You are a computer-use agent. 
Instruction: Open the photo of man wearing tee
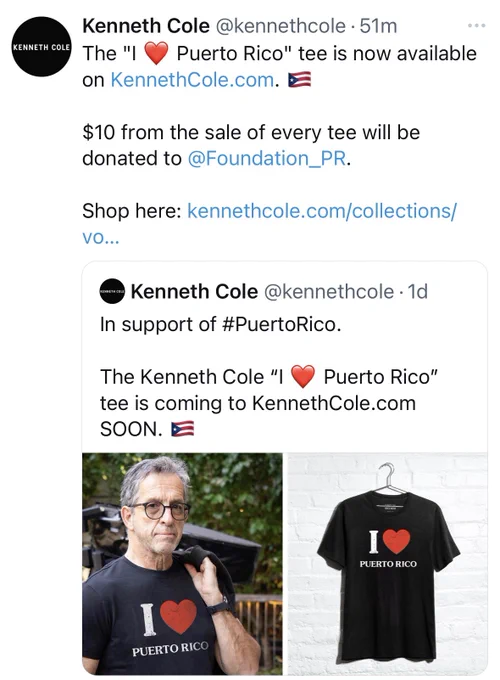click(182, 563)
